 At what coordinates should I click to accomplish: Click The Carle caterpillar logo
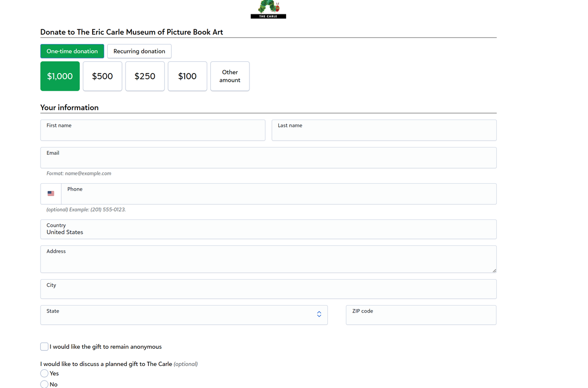(x=268, y=9)
